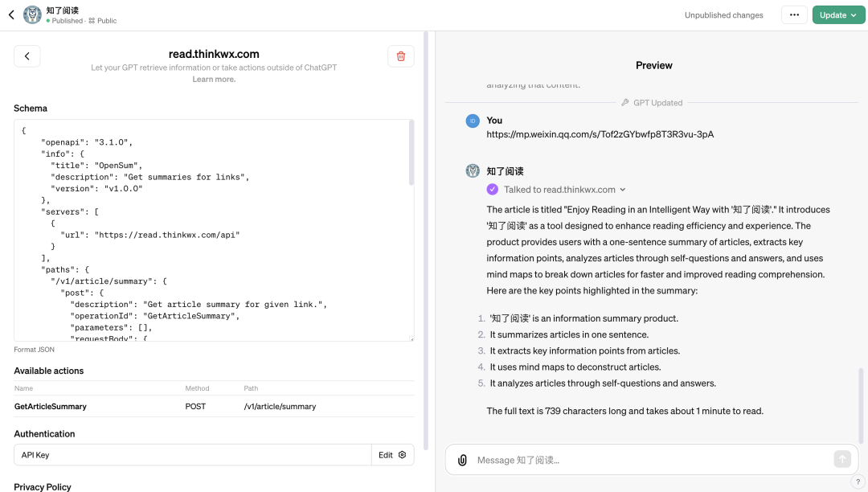
Task: Click the Name column header
Action: (24, 388)
